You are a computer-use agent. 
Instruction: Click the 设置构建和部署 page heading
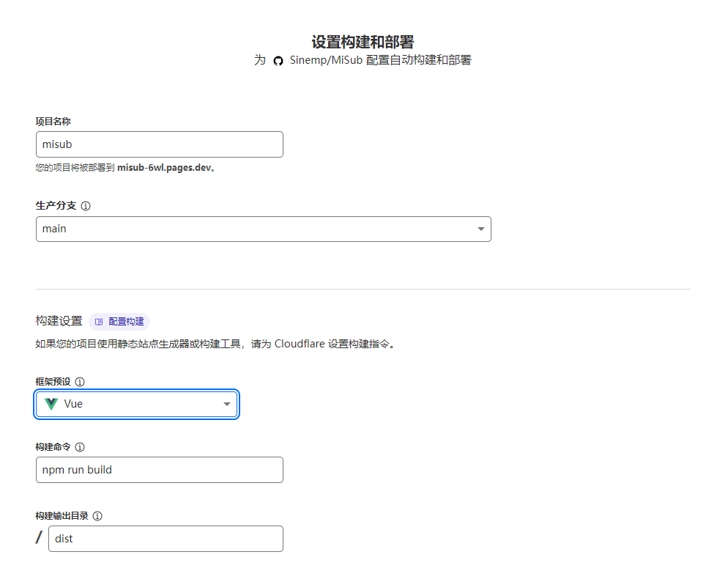pyautogui.click(x=363, y=42)
